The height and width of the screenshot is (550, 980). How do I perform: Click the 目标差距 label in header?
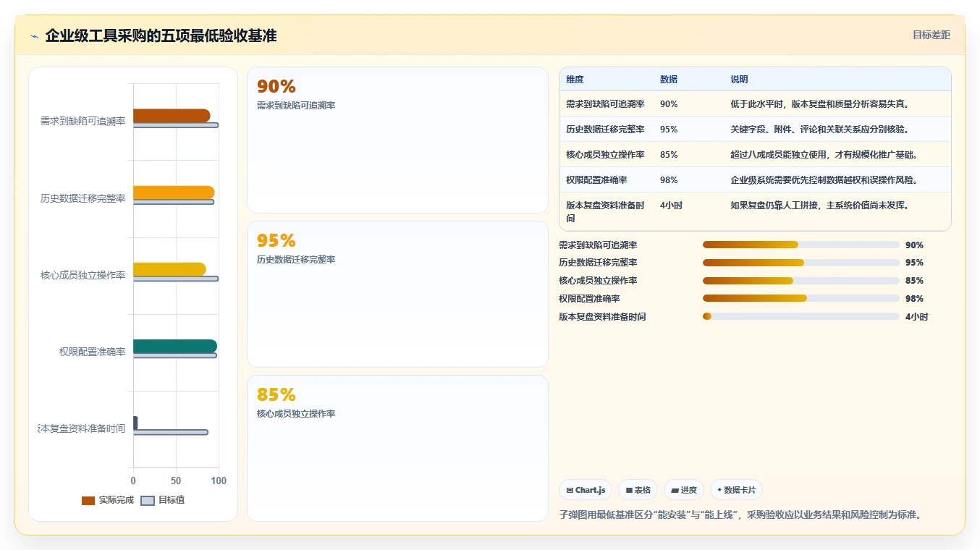[x=932, y=35]
